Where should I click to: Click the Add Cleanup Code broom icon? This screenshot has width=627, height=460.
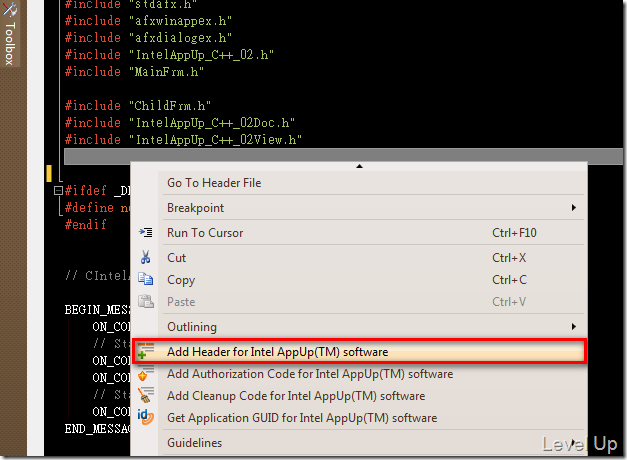pyautogui.click(x=146, y=395)
